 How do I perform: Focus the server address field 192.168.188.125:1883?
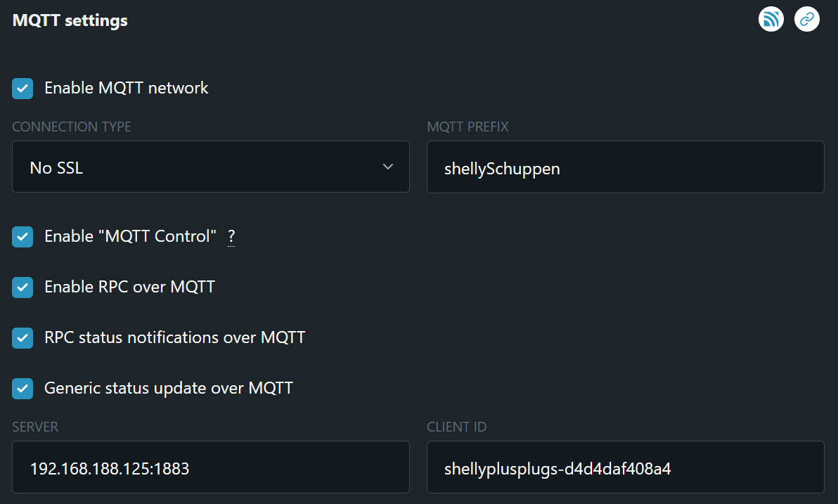coord(210,467)
